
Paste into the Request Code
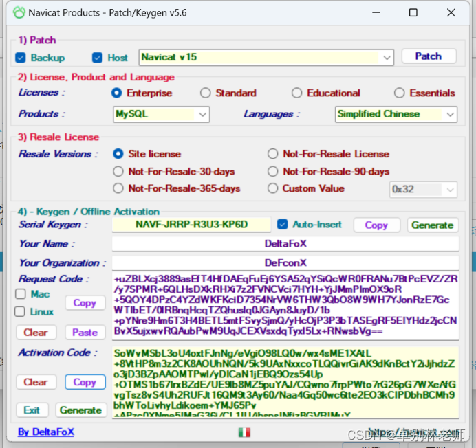tap(85, 333)
